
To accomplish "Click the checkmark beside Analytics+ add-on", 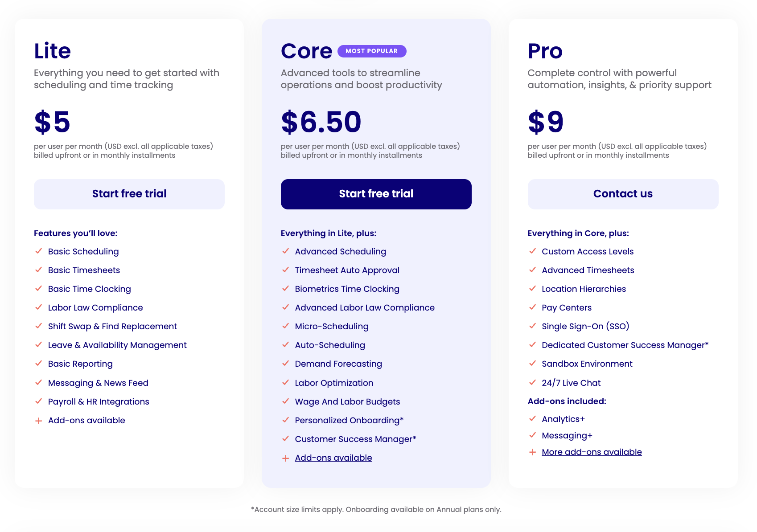I will click(x=532, y=419).
